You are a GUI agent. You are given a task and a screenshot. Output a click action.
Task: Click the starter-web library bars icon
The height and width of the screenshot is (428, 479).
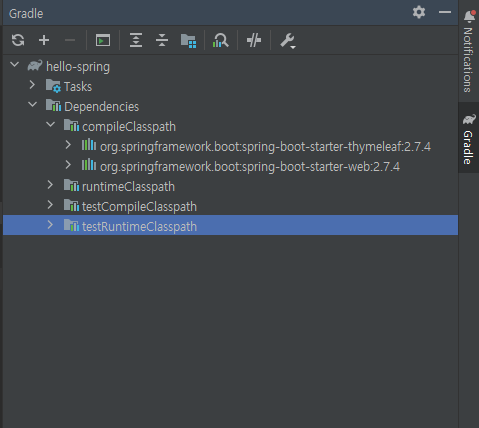(x=89, y=165)
